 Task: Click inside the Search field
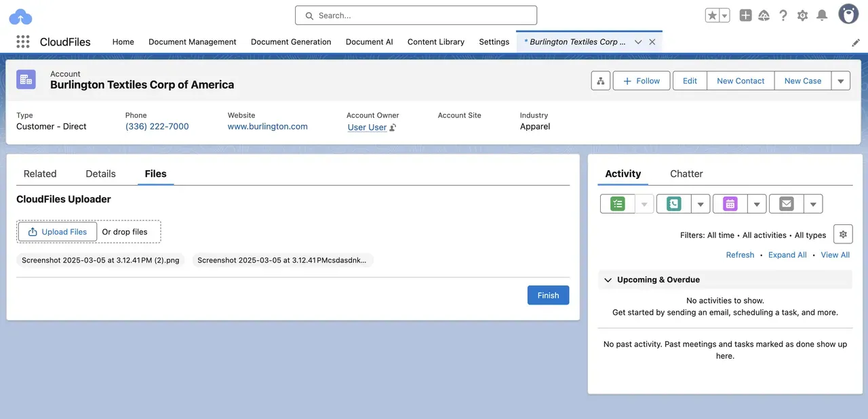coord(416,15)
